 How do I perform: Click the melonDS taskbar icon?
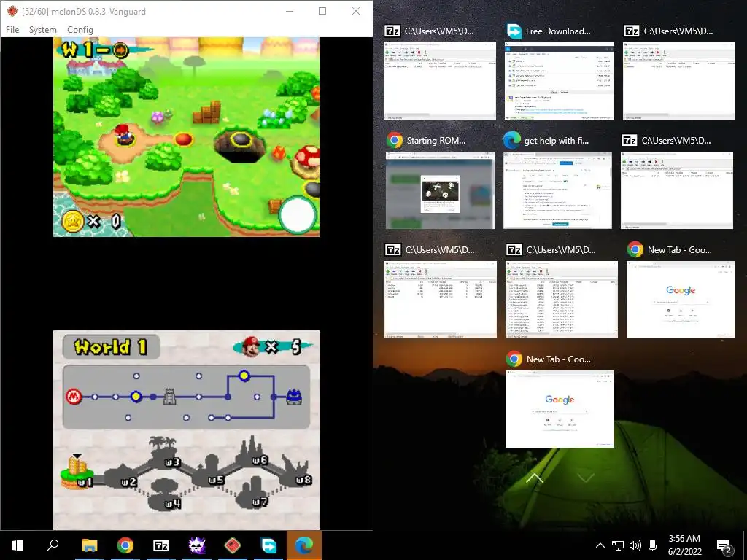233,545
